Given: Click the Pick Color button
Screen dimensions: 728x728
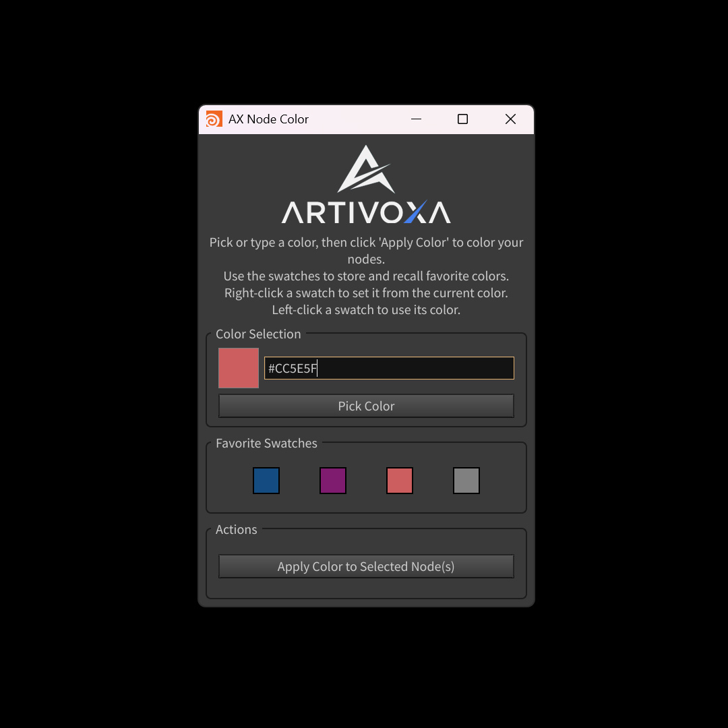Looking at the screenshot, I should [x=366, y=406].
